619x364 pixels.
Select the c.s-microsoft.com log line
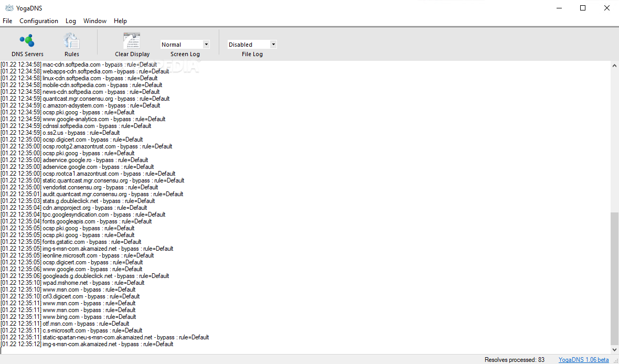(x=72, y=330)
